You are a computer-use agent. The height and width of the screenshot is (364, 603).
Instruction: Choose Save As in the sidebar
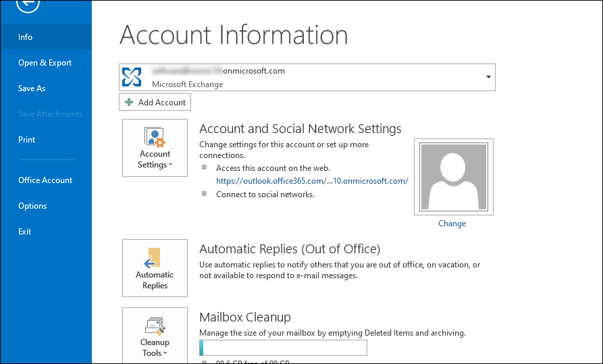tap(46, 88)
